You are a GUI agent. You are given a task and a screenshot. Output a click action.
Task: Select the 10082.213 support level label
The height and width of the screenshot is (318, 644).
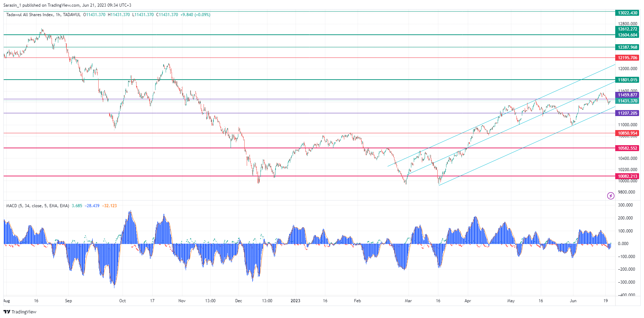(628, 176)
